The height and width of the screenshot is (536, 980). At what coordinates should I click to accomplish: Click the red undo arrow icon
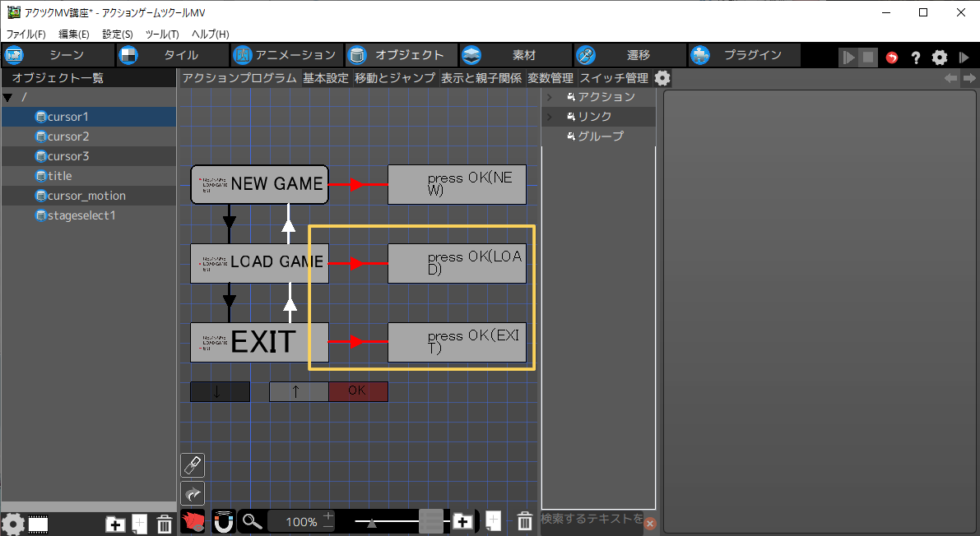click(x=893, y=58)
